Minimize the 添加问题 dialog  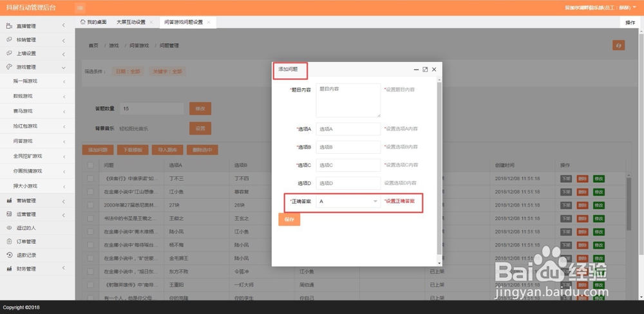(416, 69)
